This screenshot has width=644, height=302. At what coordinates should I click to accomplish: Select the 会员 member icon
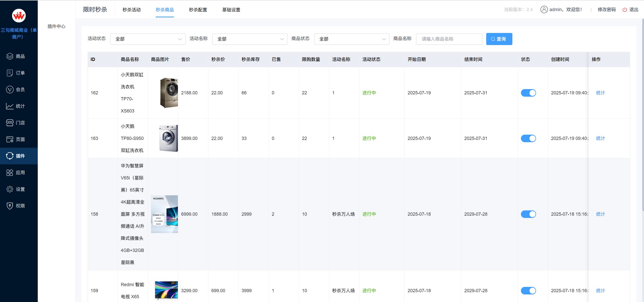[10, 90]
